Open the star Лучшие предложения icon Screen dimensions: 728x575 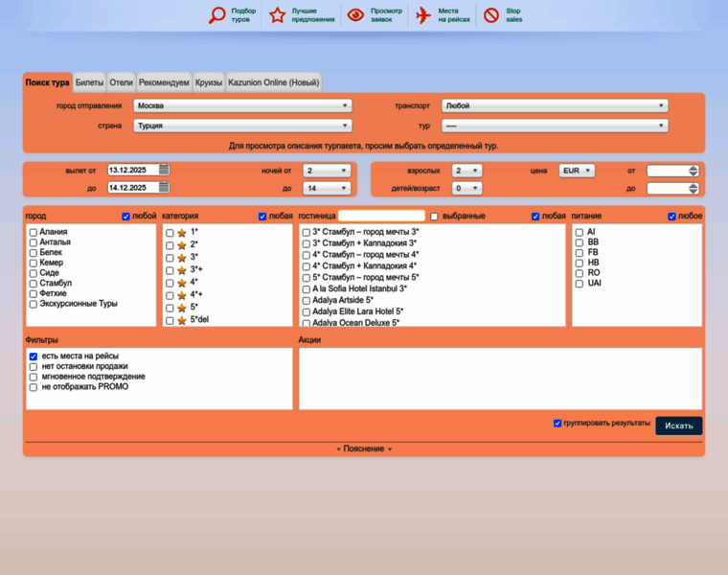278,15
